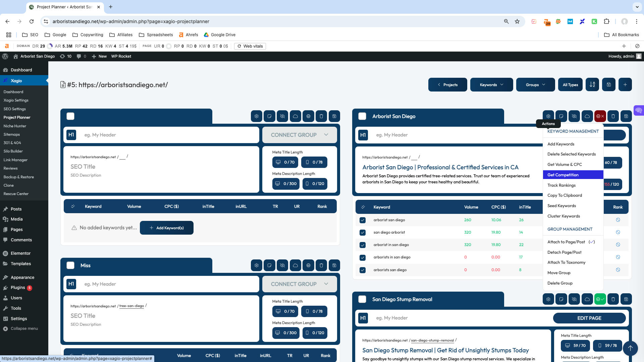Toggle hidden-eye icon on the Arborist San Diego group
Image resolution: width=644 pixels, height=362 pixels.
(x=574, y=116)
